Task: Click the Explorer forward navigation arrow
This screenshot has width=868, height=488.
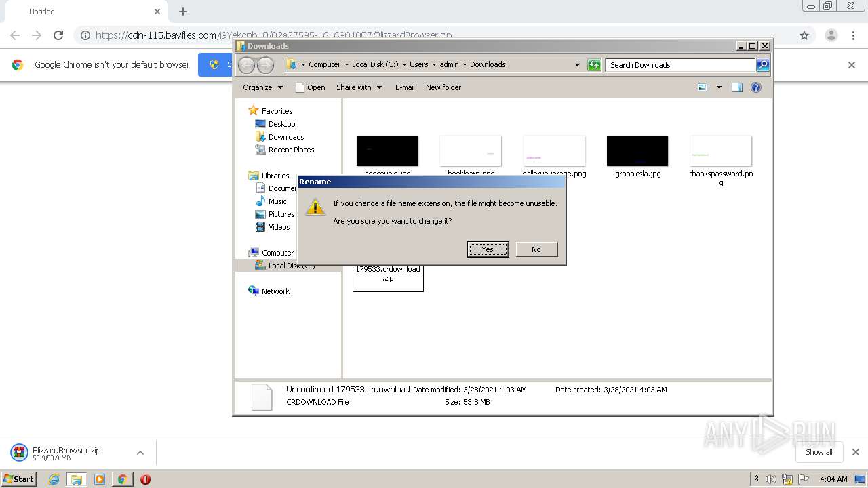Action: tap(265, 65)
